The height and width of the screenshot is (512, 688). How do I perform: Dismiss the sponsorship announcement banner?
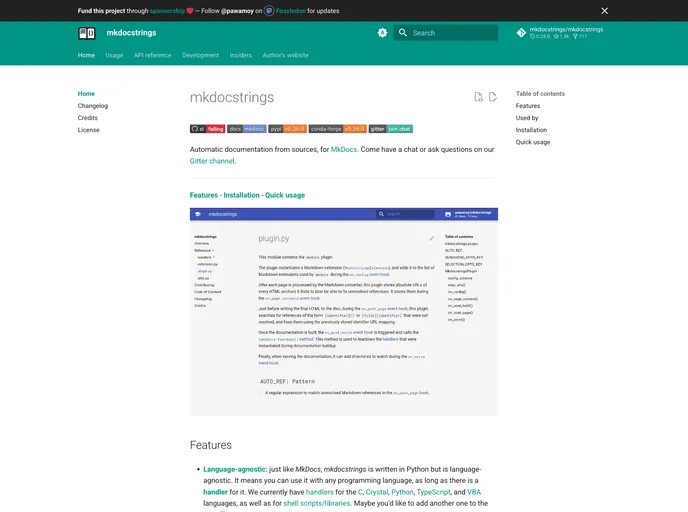pos(605,11)
